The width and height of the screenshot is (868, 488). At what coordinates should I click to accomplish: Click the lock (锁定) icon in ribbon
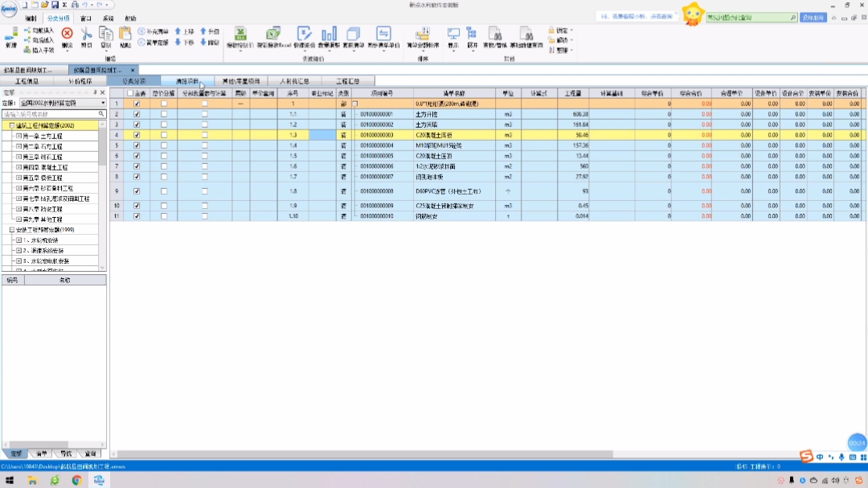click(x=551, y=30)
